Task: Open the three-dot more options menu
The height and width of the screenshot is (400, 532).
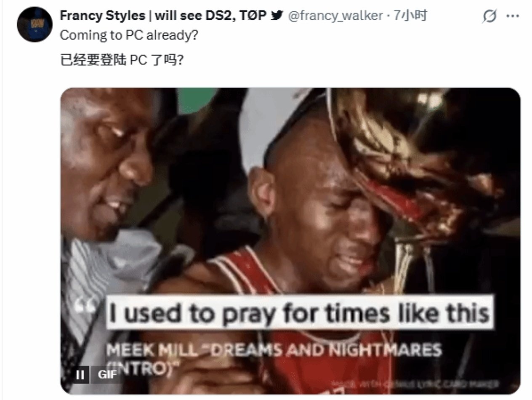Action: [512, 16]
